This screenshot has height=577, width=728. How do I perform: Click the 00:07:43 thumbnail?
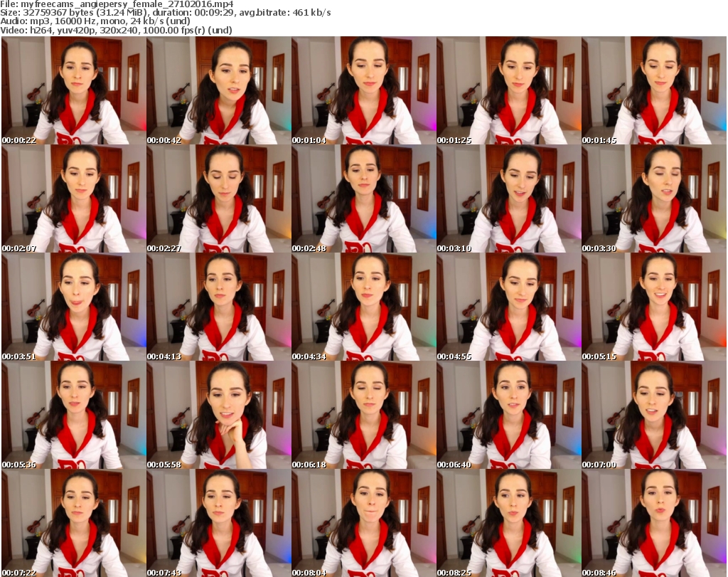point(219,523)
